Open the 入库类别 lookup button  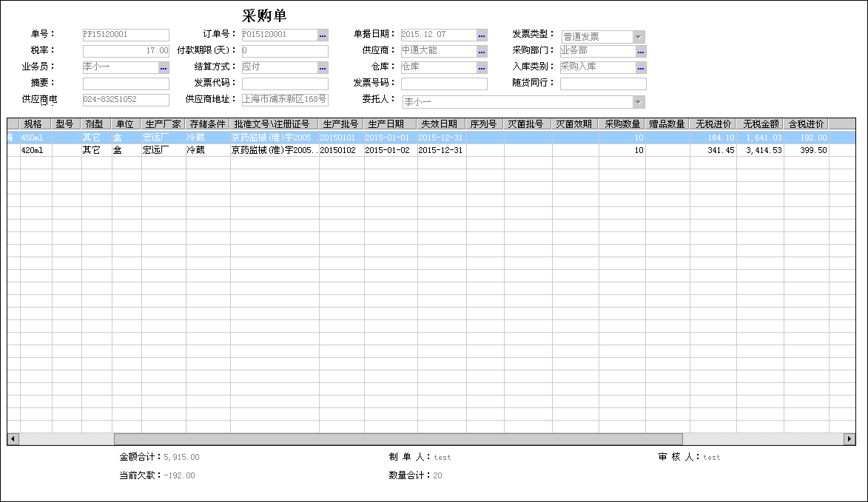coord(641,68)
